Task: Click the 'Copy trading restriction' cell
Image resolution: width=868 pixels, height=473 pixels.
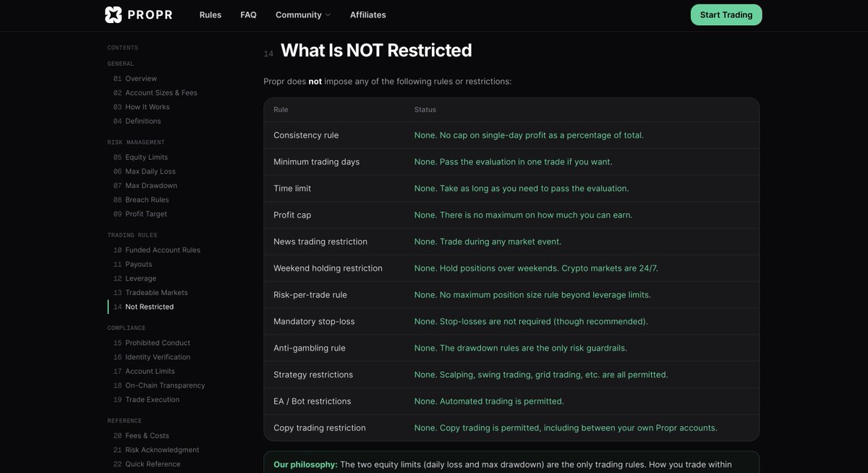Action: coord(320,428)
